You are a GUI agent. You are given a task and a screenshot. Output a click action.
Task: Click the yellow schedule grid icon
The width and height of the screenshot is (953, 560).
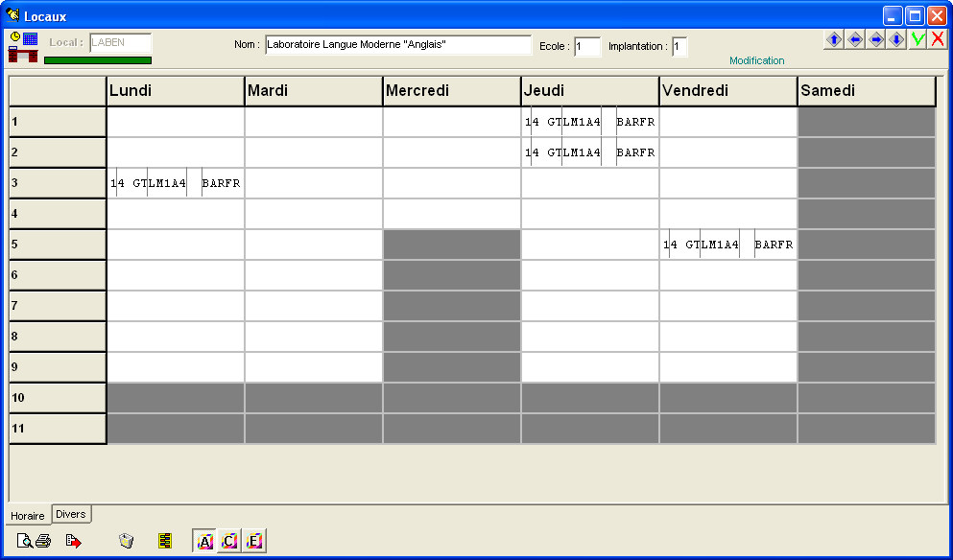[x=165, y=541]
